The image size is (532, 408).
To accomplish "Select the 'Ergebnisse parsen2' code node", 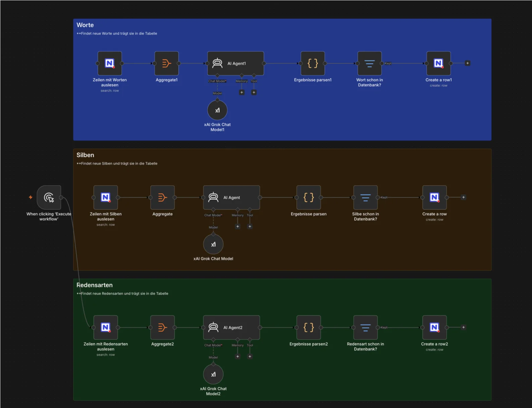I will (309, 327).
